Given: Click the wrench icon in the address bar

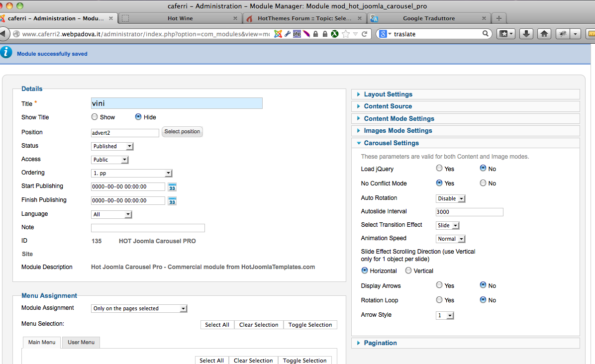Looking at the screenshot, I should click(x=288, y=34).
